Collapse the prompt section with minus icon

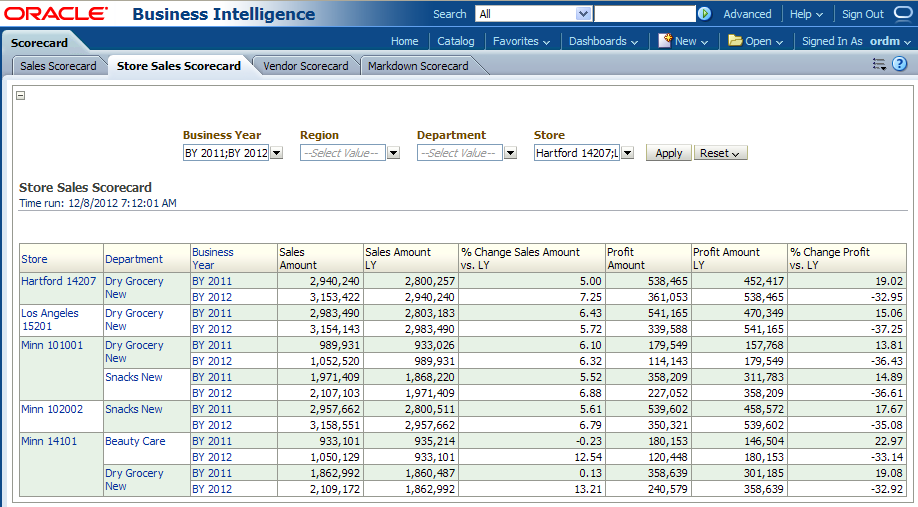pos(21,96)
